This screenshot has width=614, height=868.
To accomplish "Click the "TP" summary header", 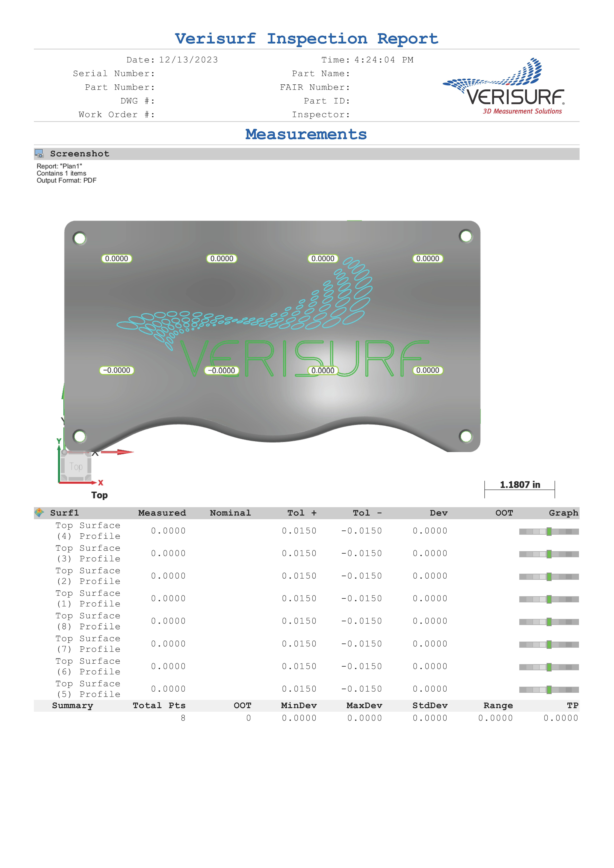I will point(573,706).
